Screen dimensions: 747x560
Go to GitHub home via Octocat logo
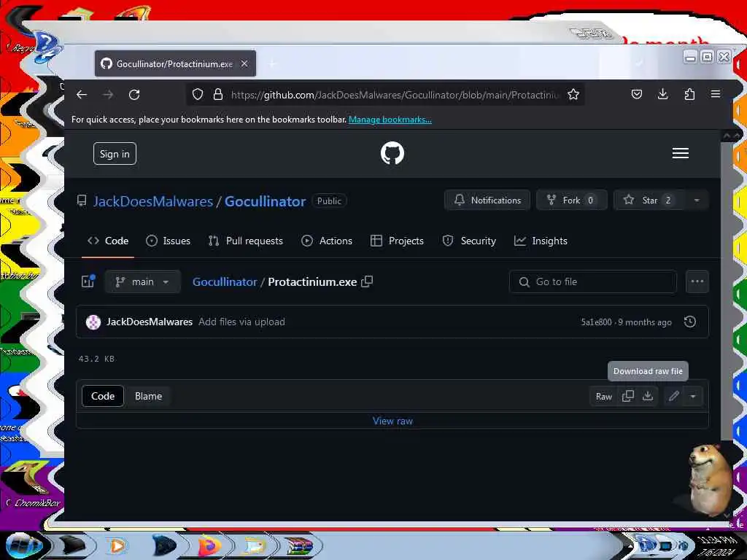click(392, 153)
